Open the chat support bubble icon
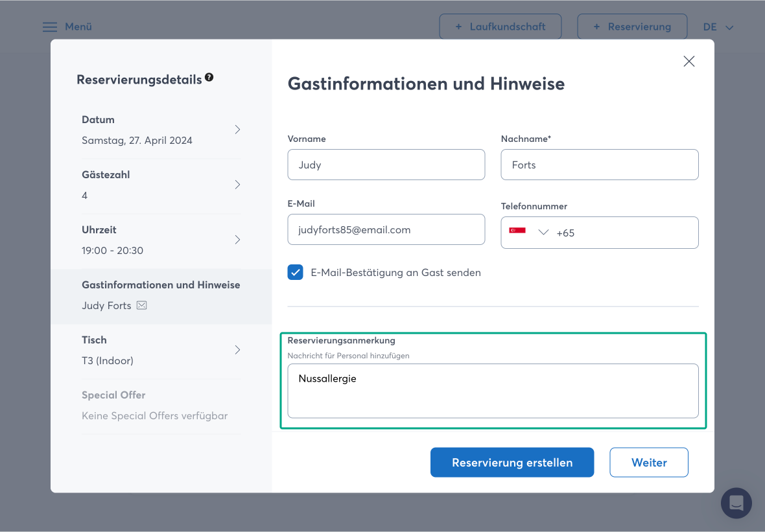 click(x=736, y=503)
